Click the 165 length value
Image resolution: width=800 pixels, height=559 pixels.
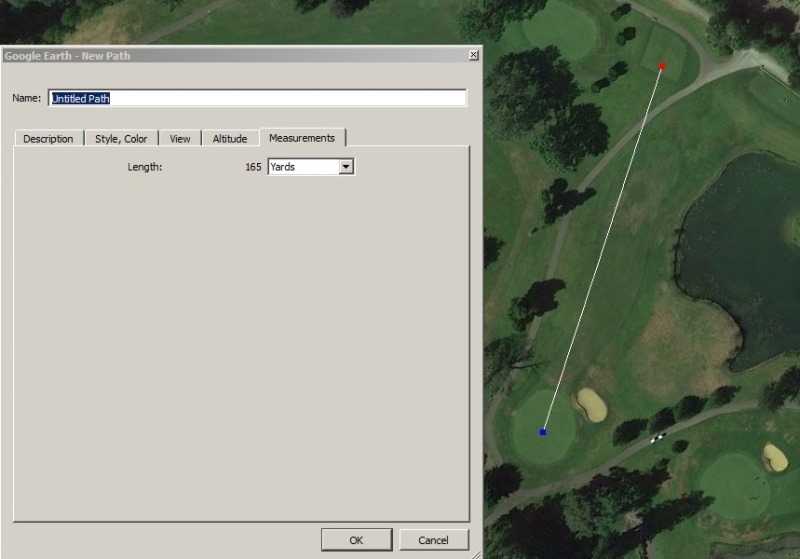pyautogui.click(x=253, y=167)
